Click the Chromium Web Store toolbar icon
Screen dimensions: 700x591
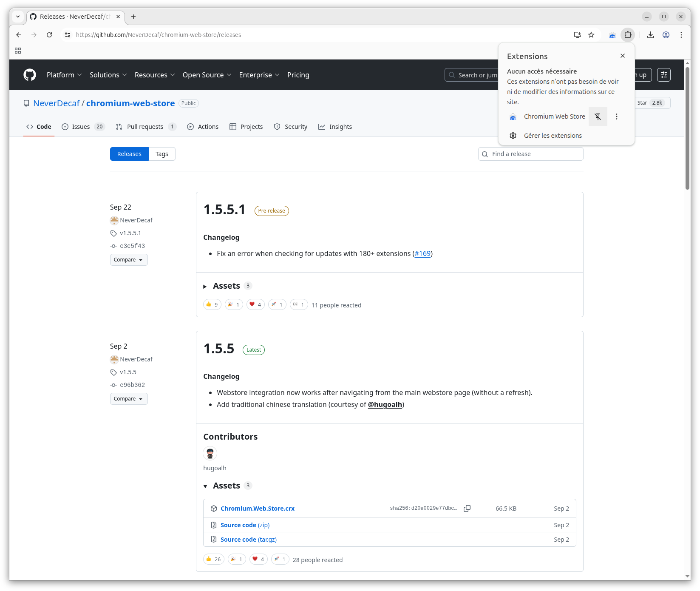pos(612,35)
